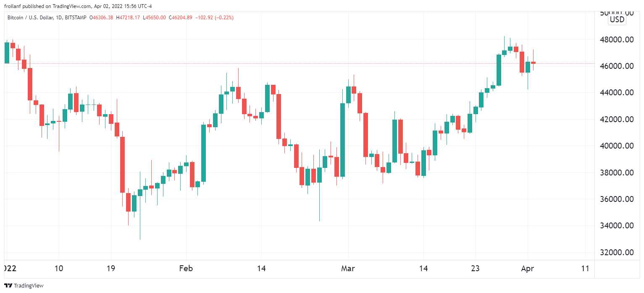
Task: Select the open price value O46306.38
Action: pyautogui.click(x=103, y=18)
